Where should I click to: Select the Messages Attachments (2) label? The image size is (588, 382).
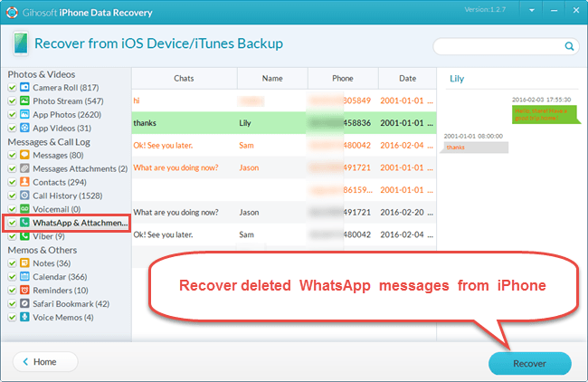[x=81, y=168]
